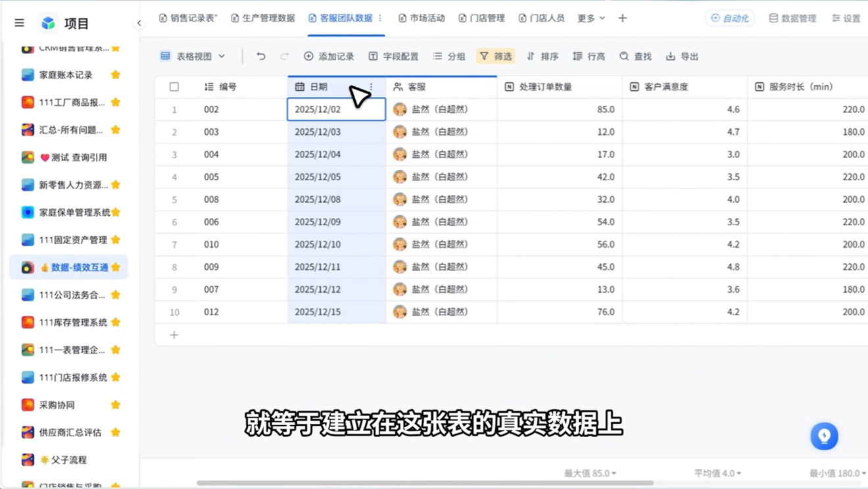The height and width of the screenshot is (489, 868).
Task: Toggle star next to 111库存管理系统
Action: click(116, 322)
